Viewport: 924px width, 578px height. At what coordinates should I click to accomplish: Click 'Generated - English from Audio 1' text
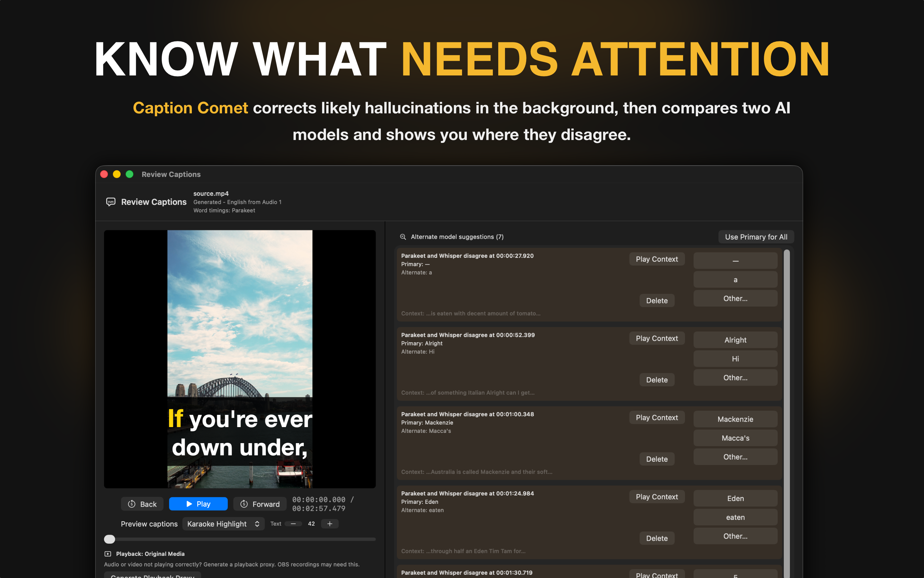coord(237,202)
